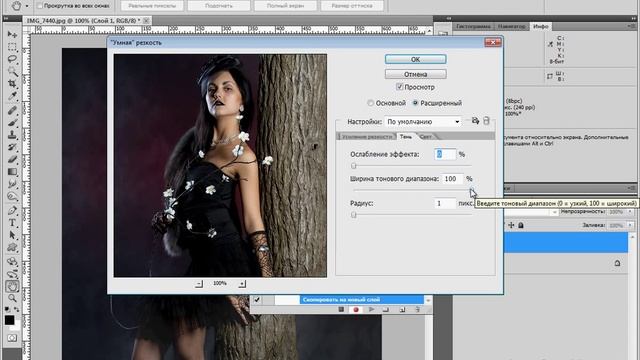
Task: Toggle the Просмотр preview checkbox
Action: 400,87
